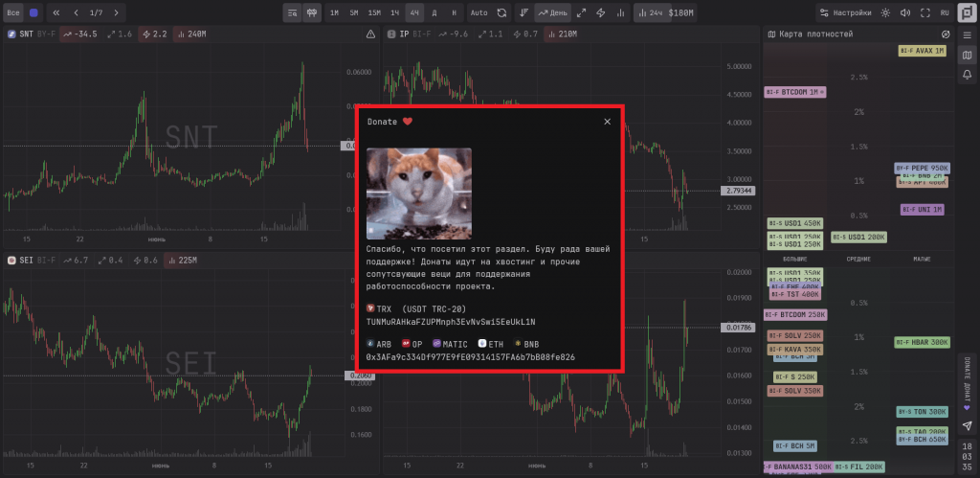Click the warning triangle on SNT chart
The image size is (980, 478).
pos(370,34)
